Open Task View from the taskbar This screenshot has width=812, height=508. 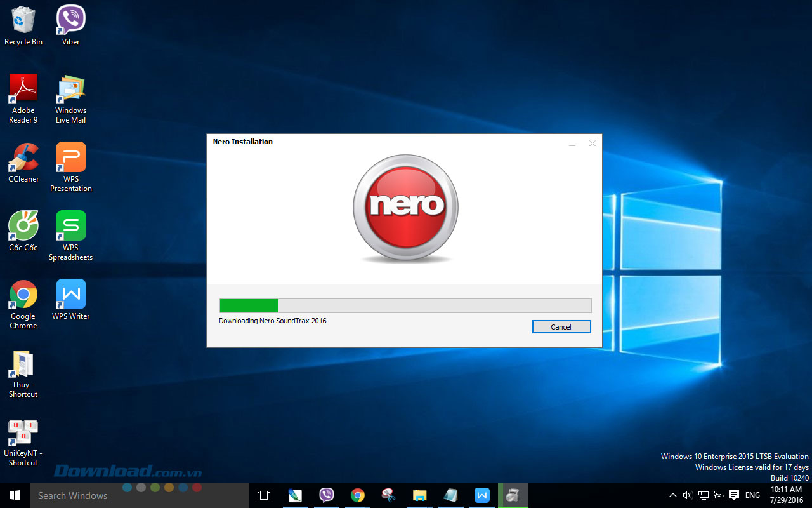[264, 495]
